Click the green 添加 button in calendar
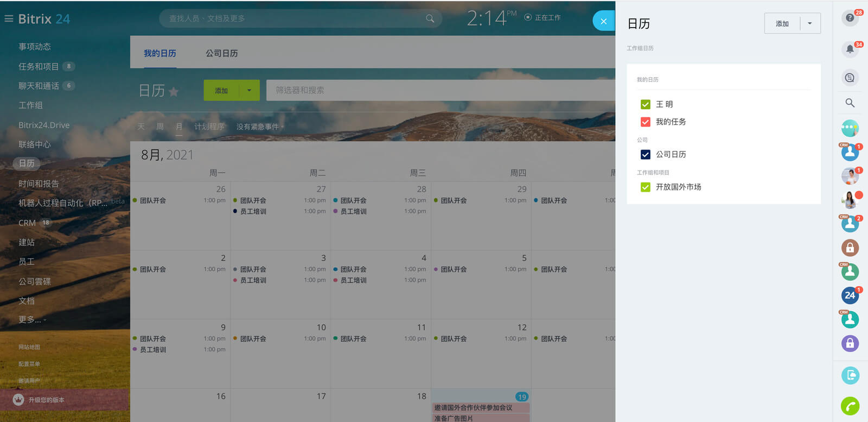 point(221,91)
